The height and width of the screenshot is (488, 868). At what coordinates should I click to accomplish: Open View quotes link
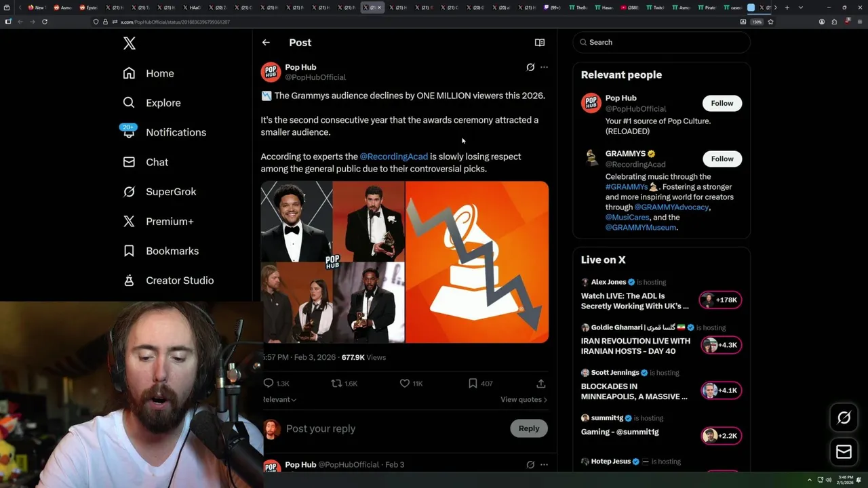point(524,399)
